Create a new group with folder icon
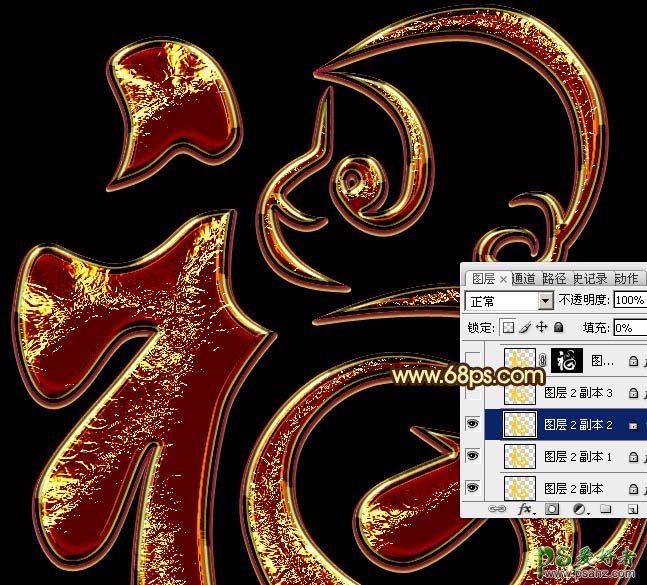 [606, 509]
